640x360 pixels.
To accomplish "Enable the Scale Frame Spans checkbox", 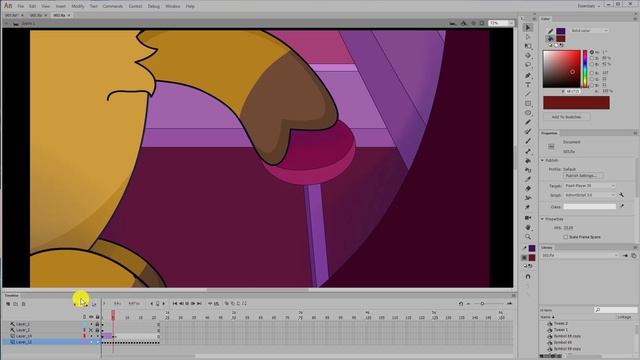I will tap(566, 237).
